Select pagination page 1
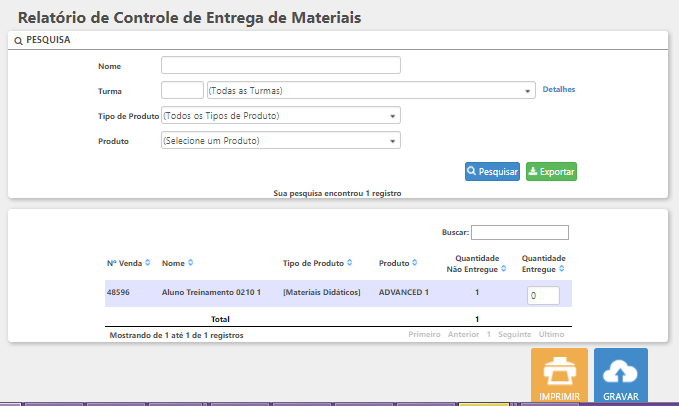The height and width of the screenshot is (406, 679). tap(488, 334)
